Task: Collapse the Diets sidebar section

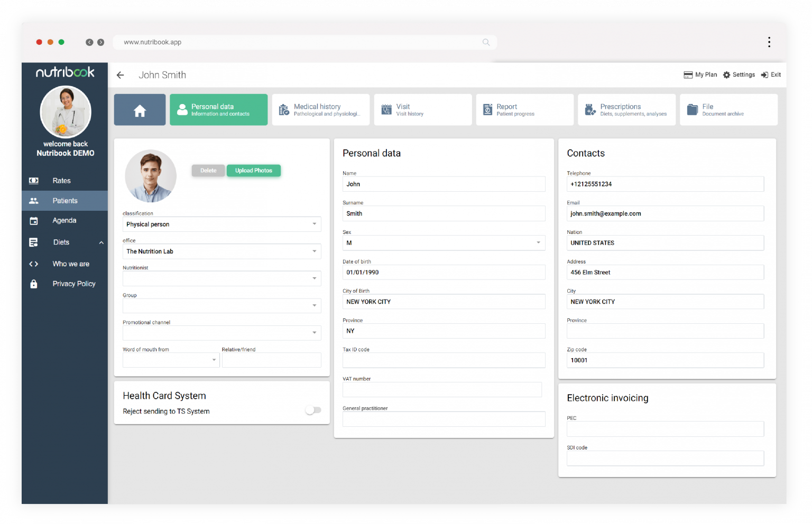Action: [x=101, y=242]
